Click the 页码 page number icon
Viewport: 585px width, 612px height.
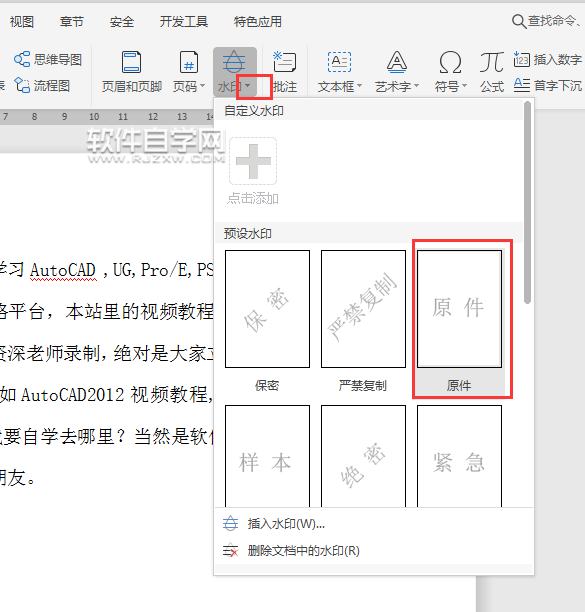(x=189, y=62)
